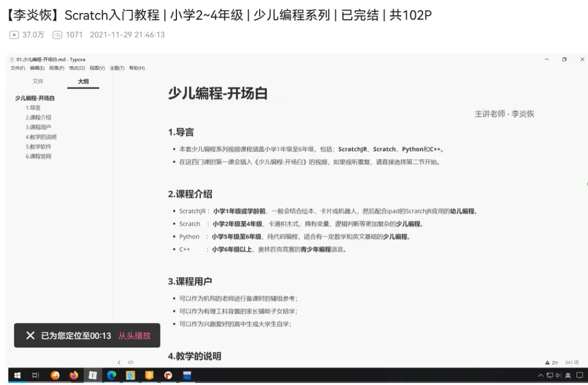The height and width of the screenshot is (385, 588).
Task: Click the C++ bullet line
Action: [262, 250]
